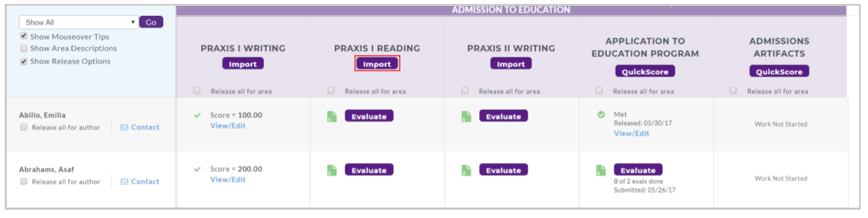Screen dimensions: 868x218
Task: Check Release all for author for Abilio, Emilia
Action: [x=23, y=127]
